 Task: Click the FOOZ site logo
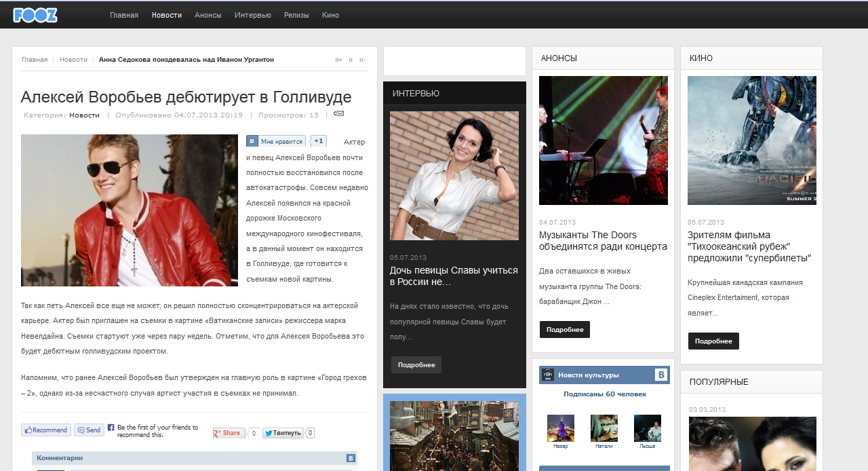pos(35,15)
